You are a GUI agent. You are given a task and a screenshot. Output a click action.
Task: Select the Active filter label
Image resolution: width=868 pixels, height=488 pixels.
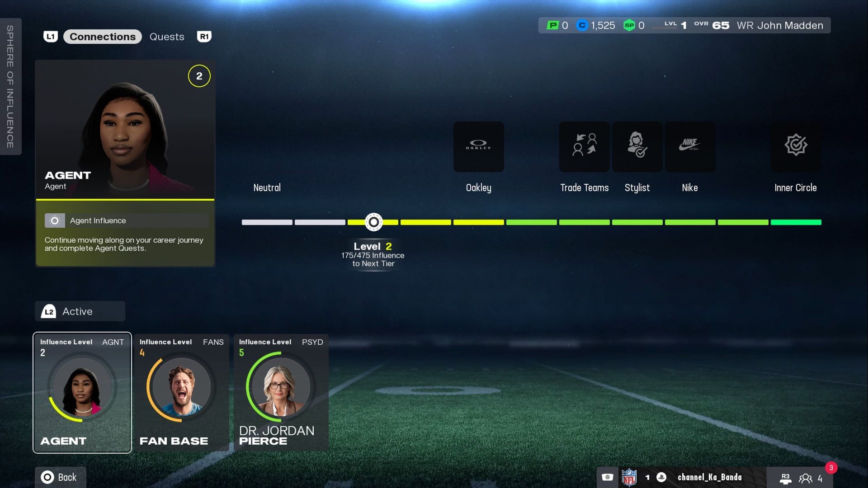(77, 311)
